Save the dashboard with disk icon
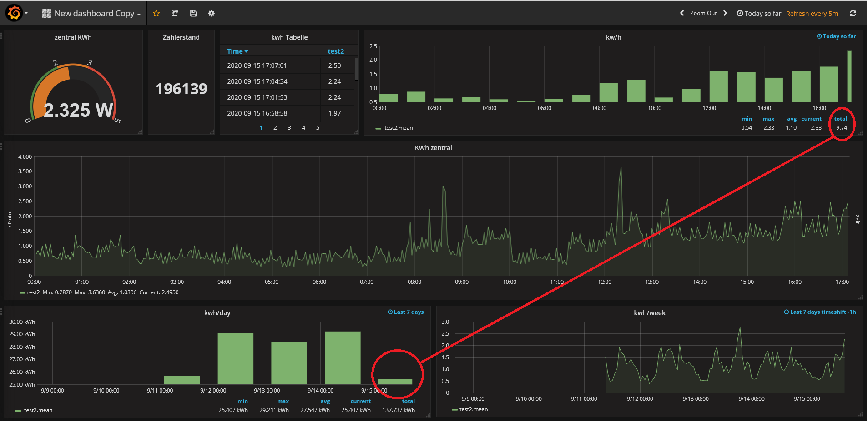 [x=193, y=13]
